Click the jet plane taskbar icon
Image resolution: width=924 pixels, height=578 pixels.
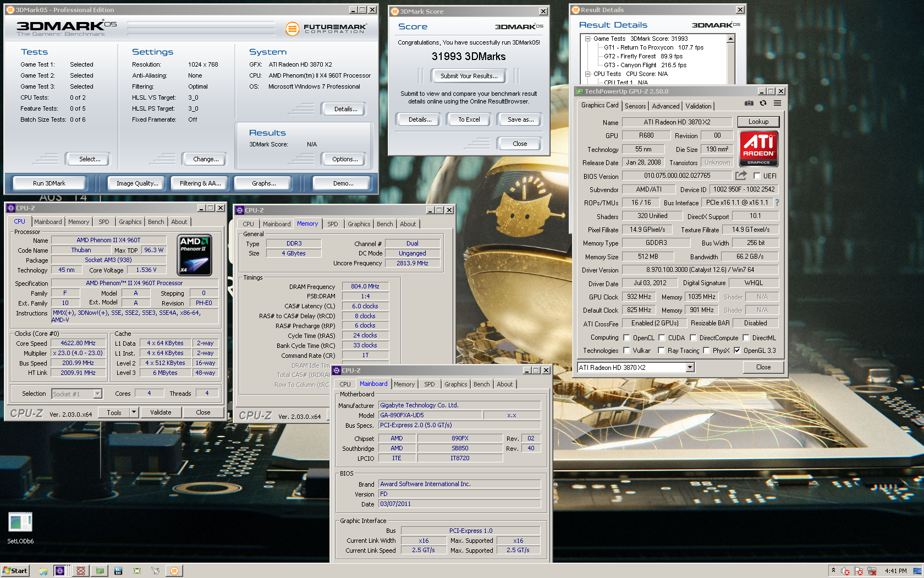[156, 571]
